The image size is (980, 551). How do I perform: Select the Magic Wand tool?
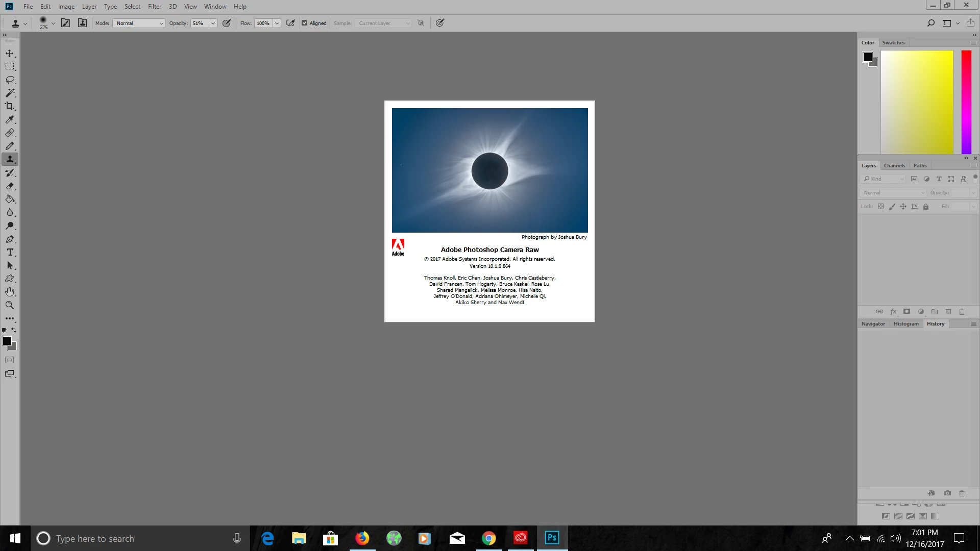click(10, 93)
